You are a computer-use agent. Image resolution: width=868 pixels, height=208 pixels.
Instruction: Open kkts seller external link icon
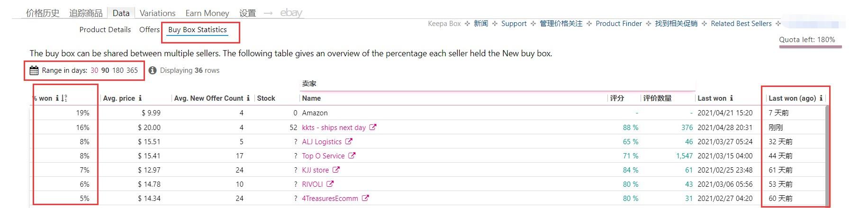coord(373,127)
